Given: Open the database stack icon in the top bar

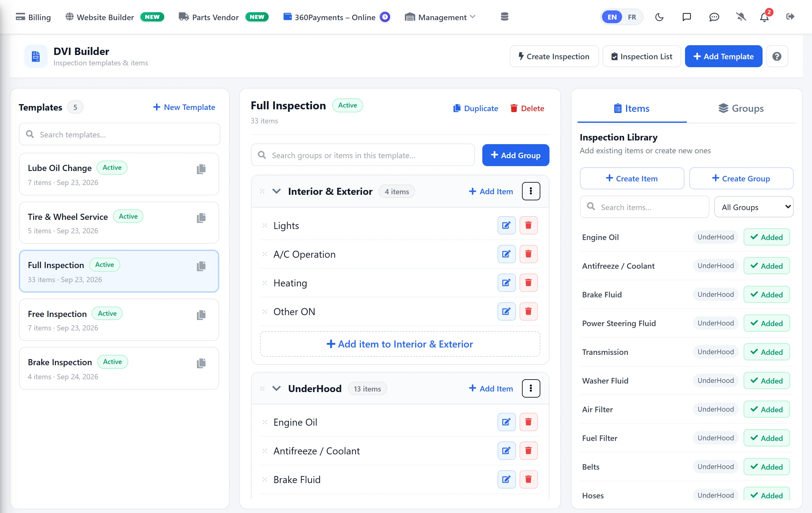Looking at the screenshot, I should click(x=505, y=16).
